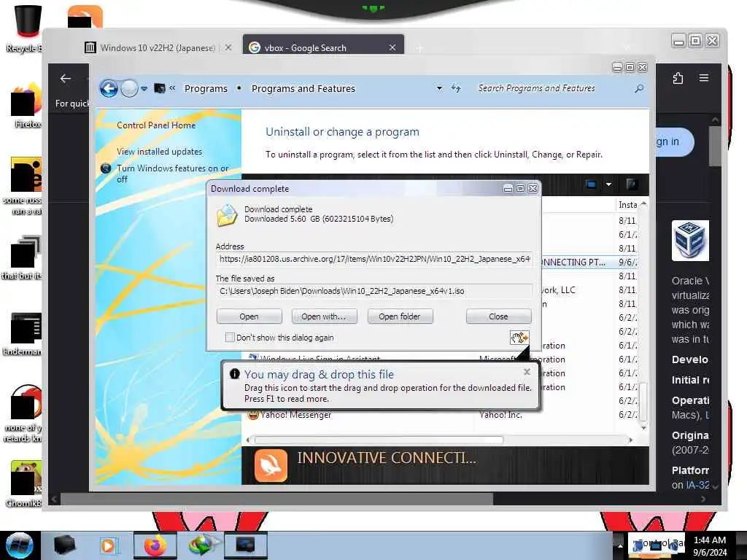Click the Control Panel forward arrow button
747x560 pixels.
coord(129,88)
